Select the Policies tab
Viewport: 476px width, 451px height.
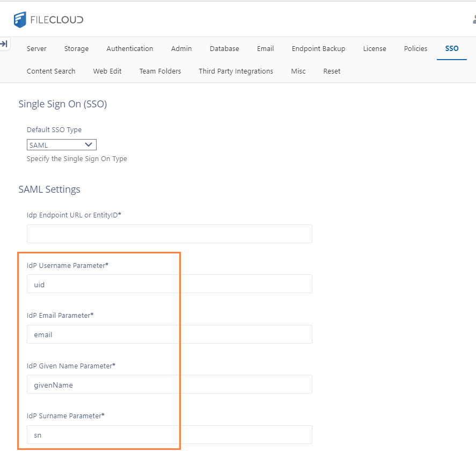pos(415,49)
